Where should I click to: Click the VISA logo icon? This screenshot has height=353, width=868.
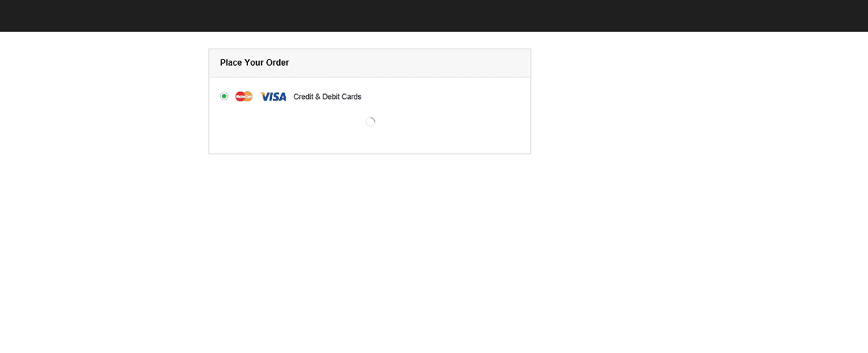273,96
